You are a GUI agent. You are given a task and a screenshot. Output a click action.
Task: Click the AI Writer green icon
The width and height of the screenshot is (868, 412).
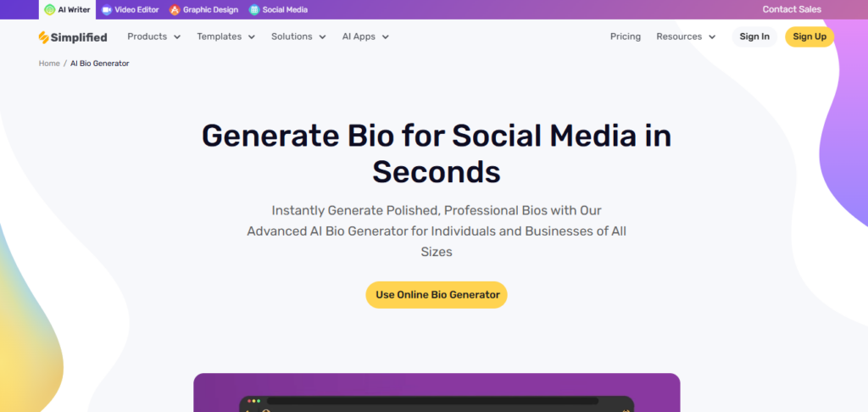pos(50,10)
